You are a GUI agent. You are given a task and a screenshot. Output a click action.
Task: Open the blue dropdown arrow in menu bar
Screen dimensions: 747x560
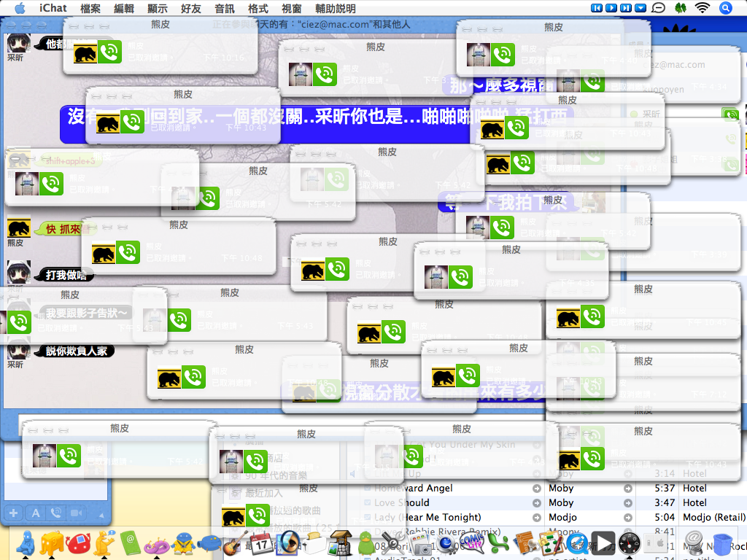tap(640, 7)
